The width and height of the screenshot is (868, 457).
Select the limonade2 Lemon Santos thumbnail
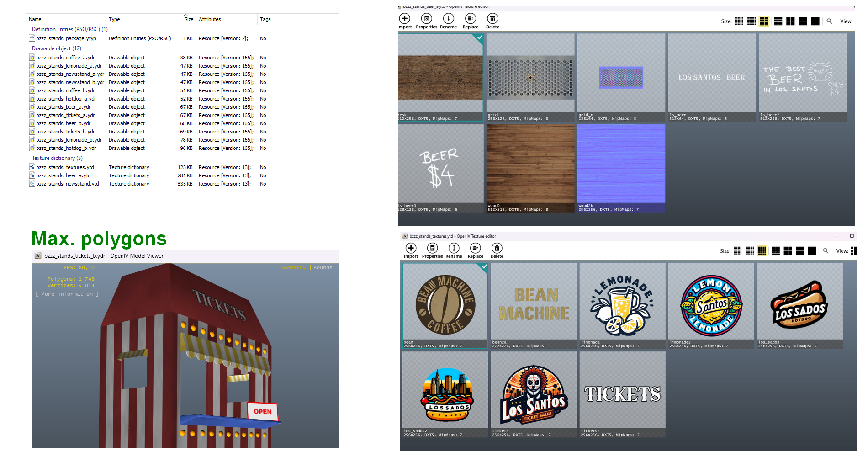[711, 306]
